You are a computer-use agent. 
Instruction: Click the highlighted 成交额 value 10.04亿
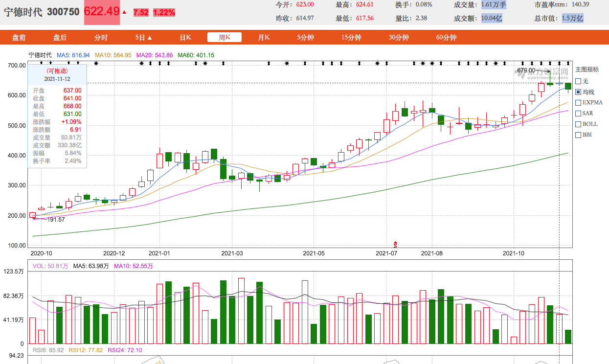[492, 19]
